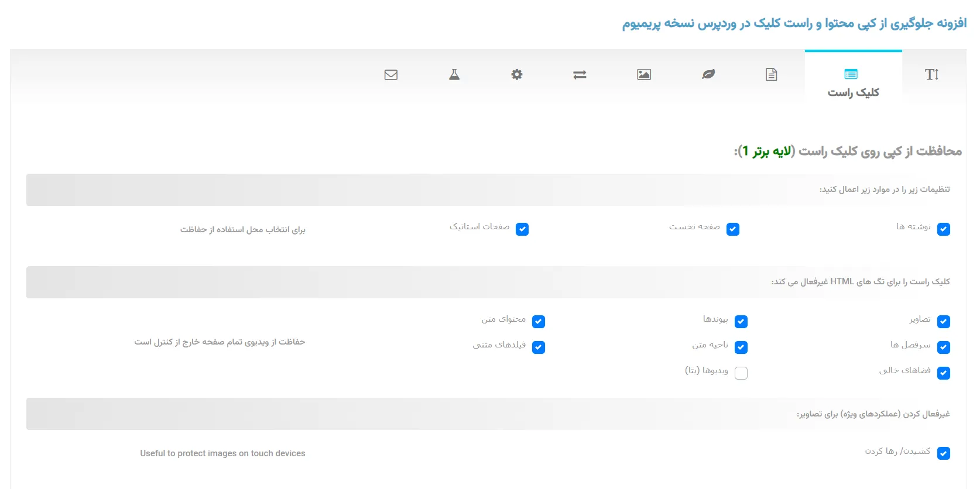Screen dimensions: 980x489
Task: Toggle the نوشته ها checkbox
Action: click(x=944, y=229)
